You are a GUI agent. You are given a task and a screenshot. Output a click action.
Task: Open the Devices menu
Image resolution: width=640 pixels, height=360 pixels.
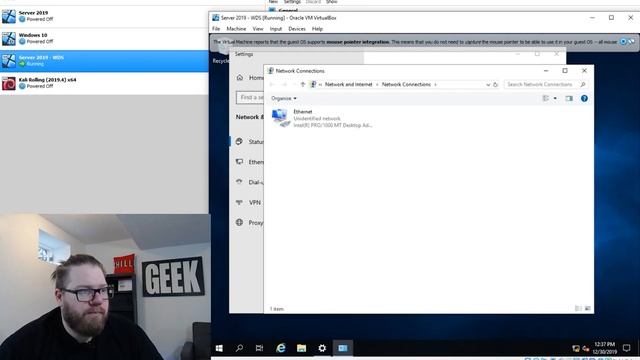click(297, 29)
